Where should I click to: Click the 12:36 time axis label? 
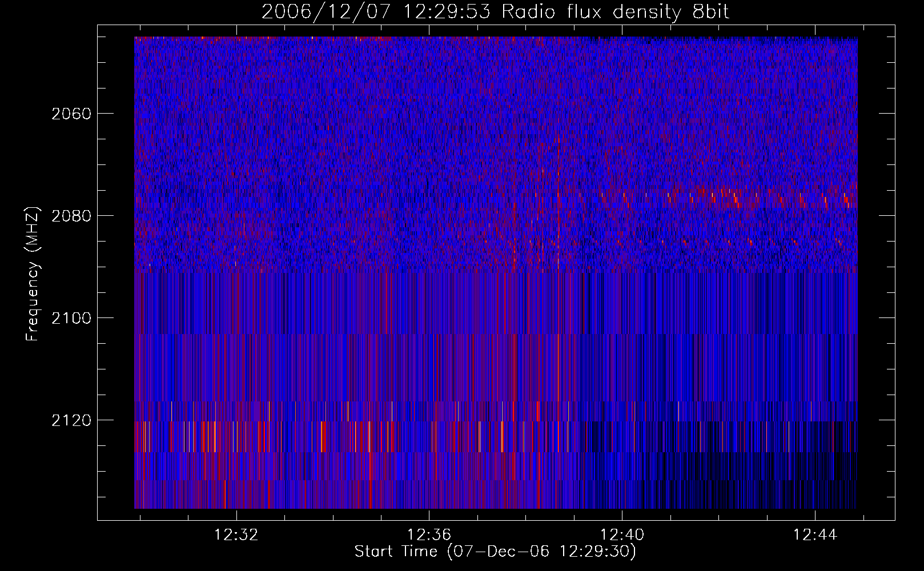click(x=429, y=534)
